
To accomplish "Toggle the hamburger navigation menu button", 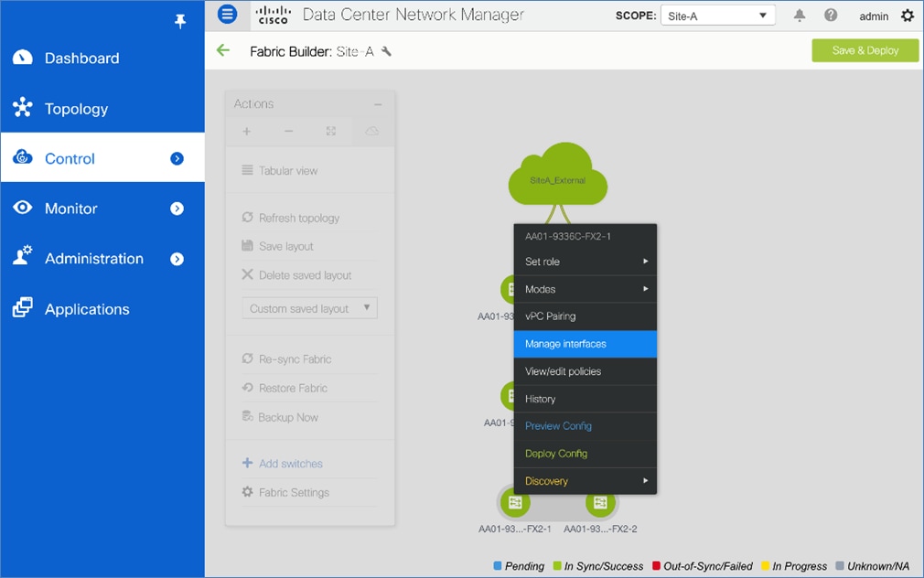I will (x=228, y=14).
